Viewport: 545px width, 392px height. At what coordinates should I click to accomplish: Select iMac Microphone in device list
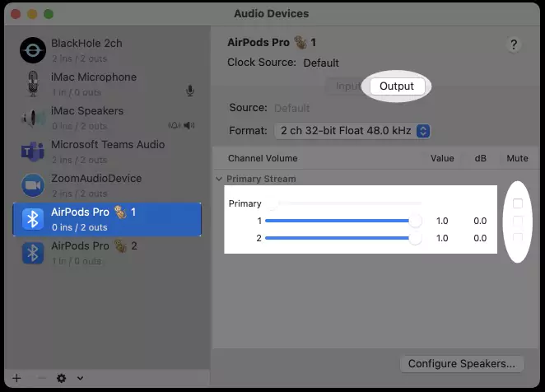[107, 84]
